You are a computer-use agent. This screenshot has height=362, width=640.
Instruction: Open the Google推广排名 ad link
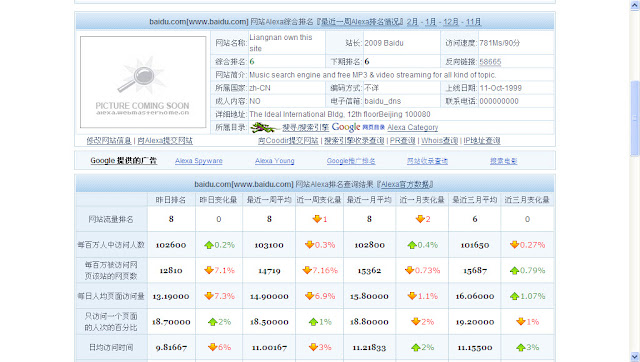[x=351, y=161]
